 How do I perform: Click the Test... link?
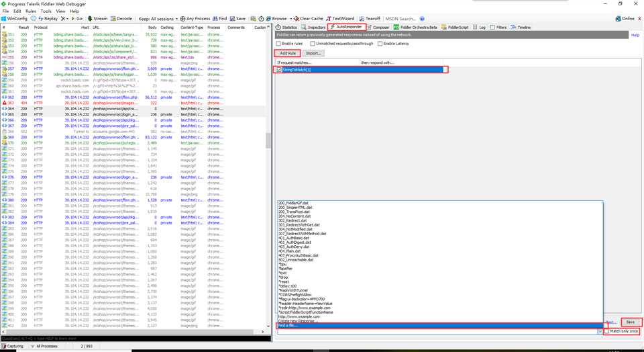pyautogui.click(x=610, y=322)
